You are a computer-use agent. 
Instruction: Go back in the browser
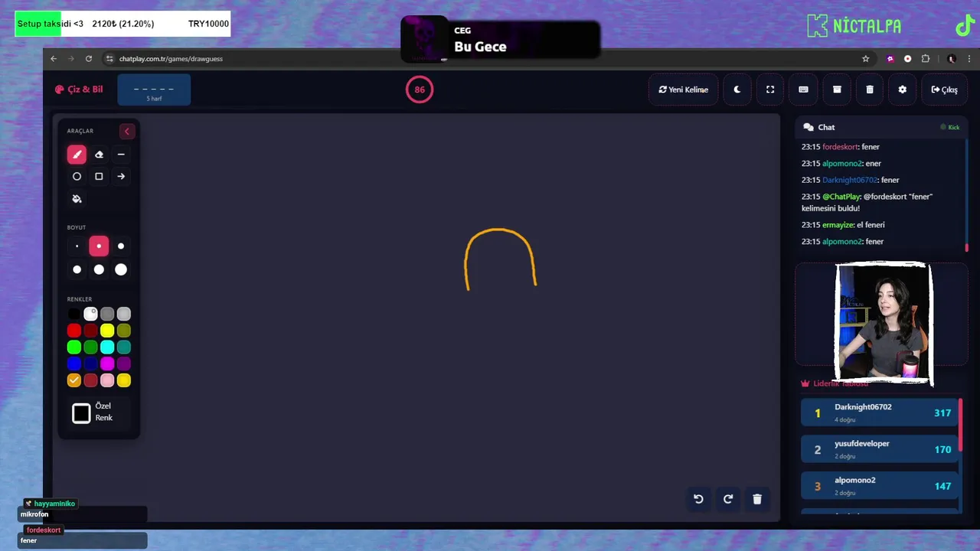pyautogui.click(x=54, y=59)
